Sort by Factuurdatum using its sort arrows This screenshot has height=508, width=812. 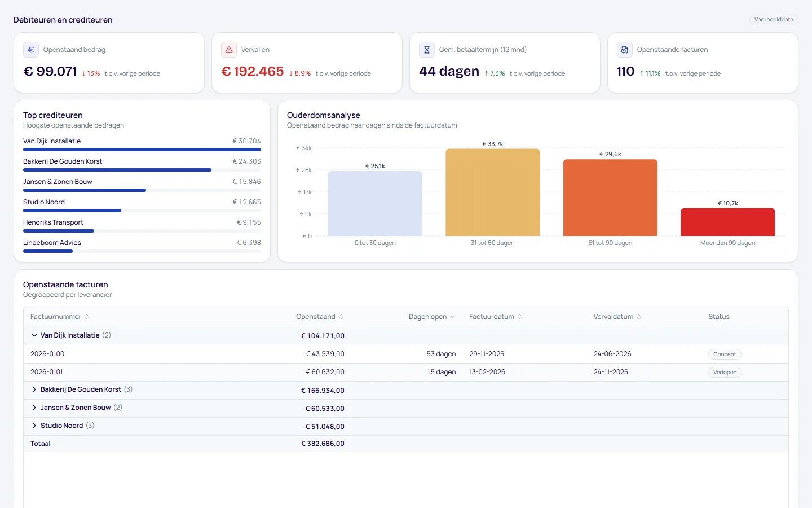pos(520,317)
